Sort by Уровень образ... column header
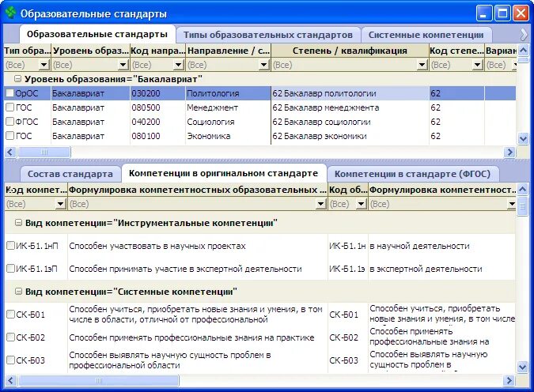This screenshot has height=392, width=534. (x=91, y=51)
